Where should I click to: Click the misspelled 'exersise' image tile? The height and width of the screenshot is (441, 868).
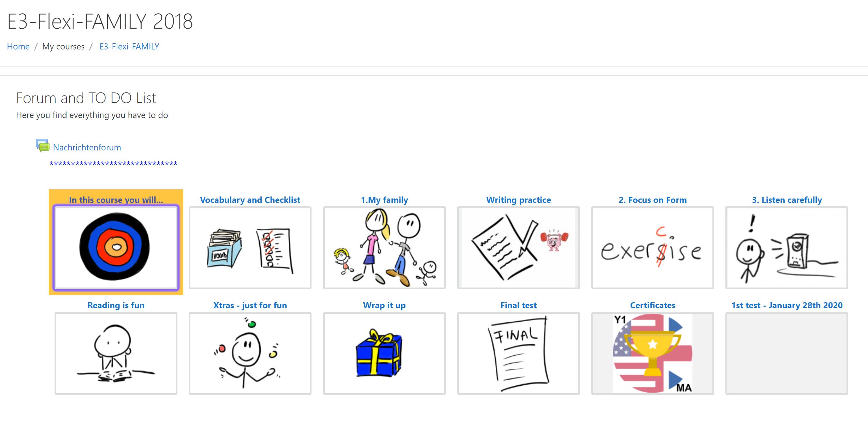tap(652, 248)
